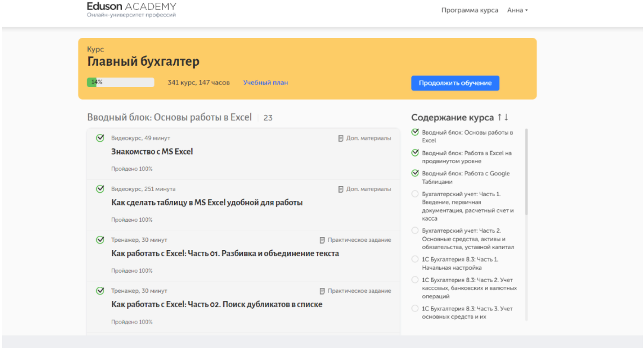644x348 pixels.
Task: Go to Бухгалтерский учет: Часть 2. Основные средства
Action: click(x=468, y=239)
